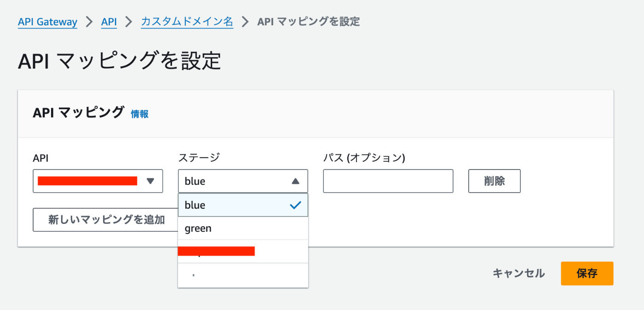Image resolution: width=644 pixels, height=310 pixels.
Task: Click ステージ dropdown's up arrow icon
Action: point(296,181)
